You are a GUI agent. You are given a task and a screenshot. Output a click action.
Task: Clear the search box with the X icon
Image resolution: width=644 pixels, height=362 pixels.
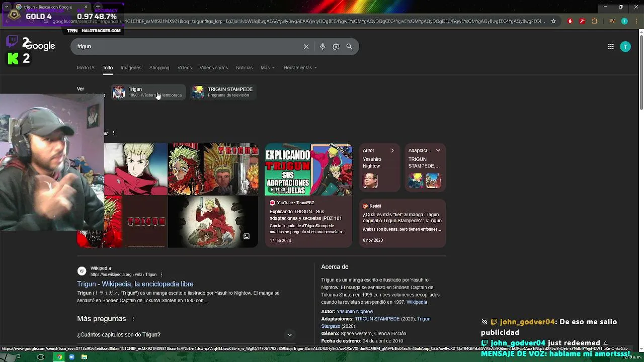[x=306, y=46]
